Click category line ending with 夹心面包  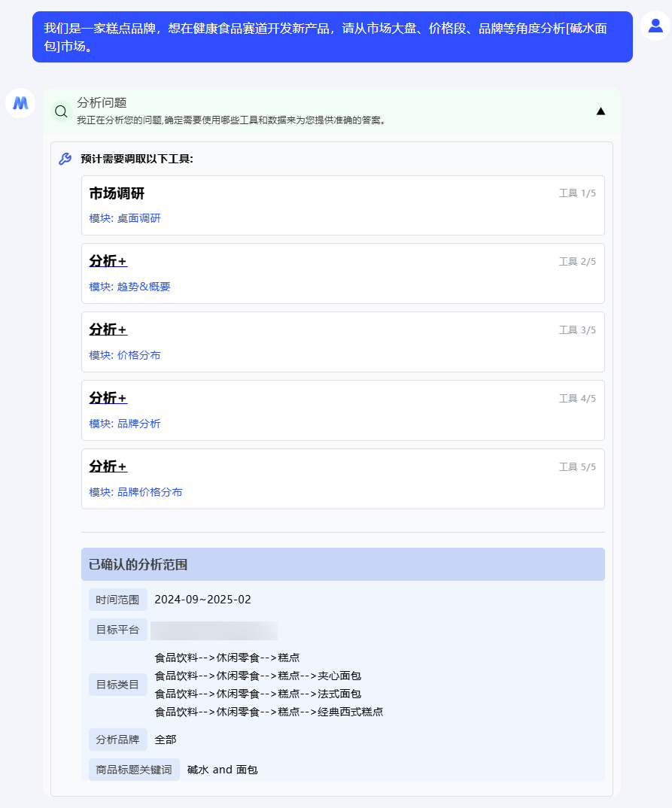point(257,676)
